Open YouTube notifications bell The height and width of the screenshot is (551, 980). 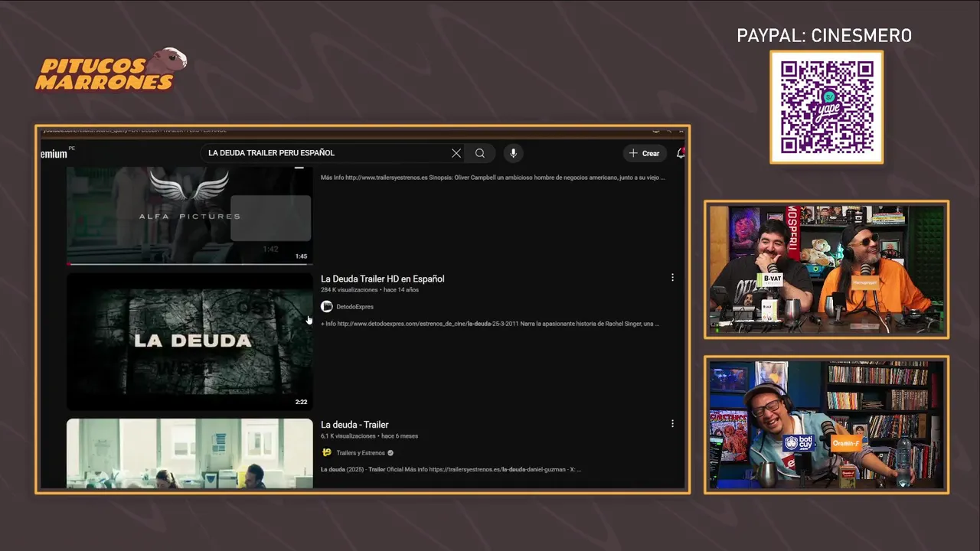pyautogui.click(x=680, y=153)
